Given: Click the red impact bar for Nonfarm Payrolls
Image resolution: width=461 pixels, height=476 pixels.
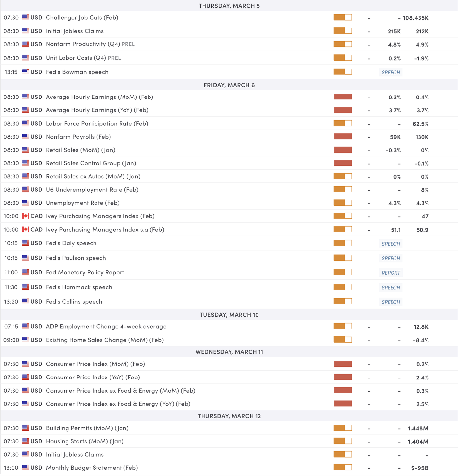Looking at the screenshot, I should pyautogui.click(x=343, y=136).
